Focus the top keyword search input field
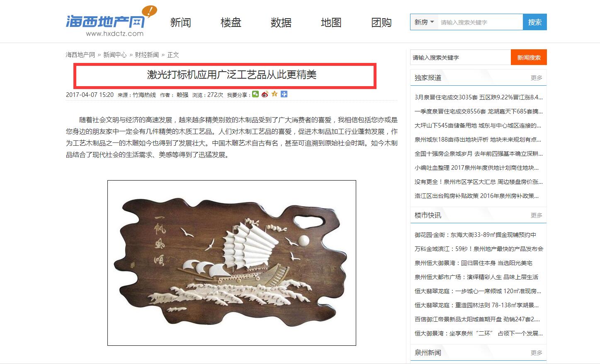Screen dimensions: 600x364 (480, 22)
